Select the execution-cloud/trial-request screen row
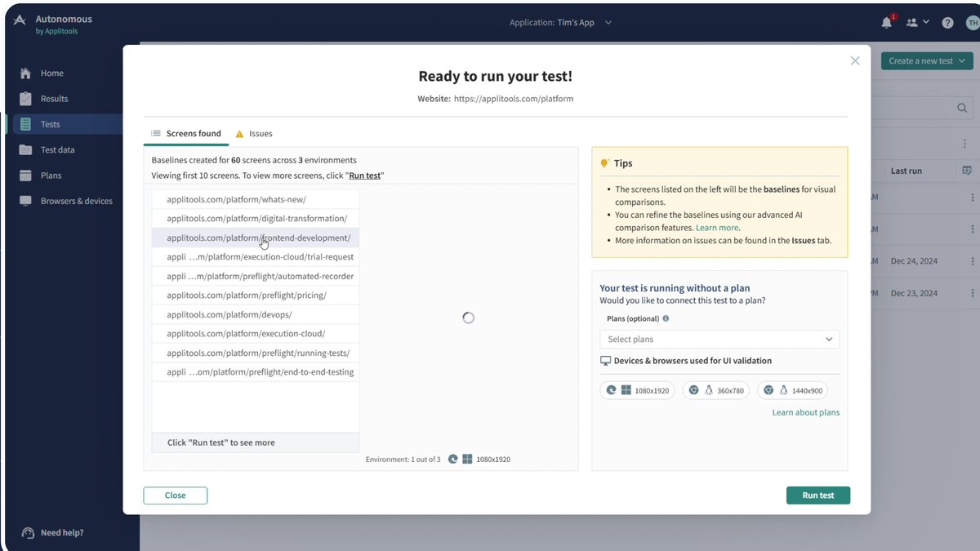This screenshot has height=551, width=980. (256, 257)
